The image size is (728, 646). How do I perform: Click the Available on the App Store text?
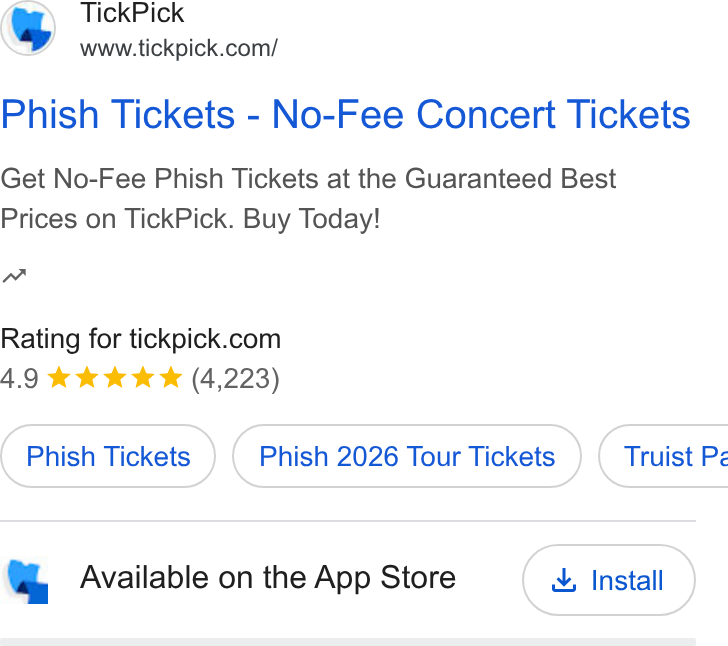pyautogui.click(x=268, y=578)
